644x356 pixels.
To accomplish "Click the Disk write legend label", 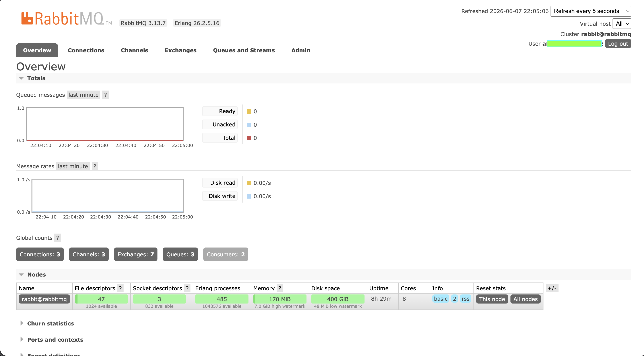I will click(x=220, y=196).
